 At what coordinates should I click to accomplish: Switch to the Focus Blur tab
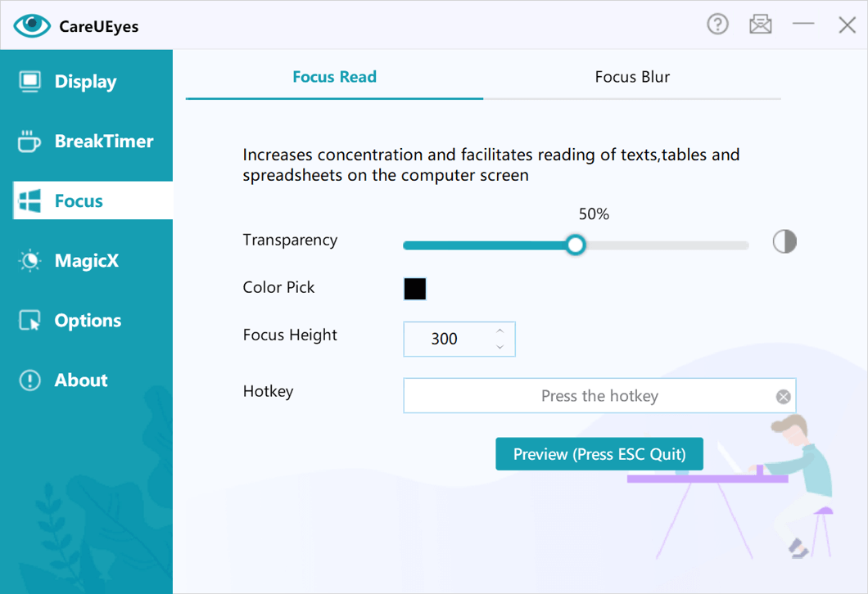[x=632, y=77]
